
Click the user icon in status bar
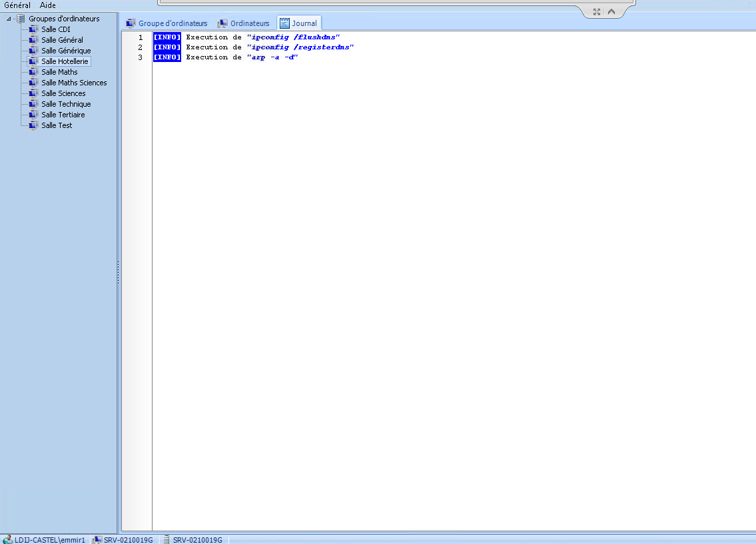[7, 539]
